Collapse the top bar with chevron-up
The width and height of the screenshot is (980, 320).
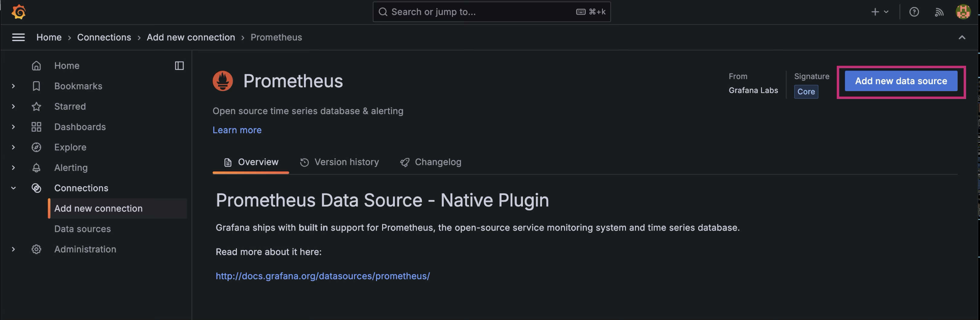click(x=962, y=37)
